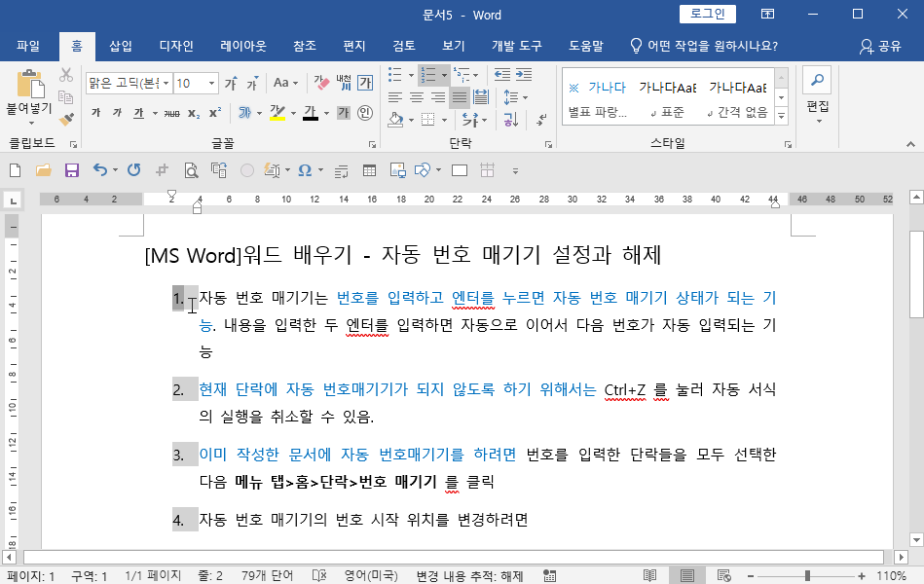Align text left
The width and height of the screenshot is (924, 584).
[395, 97]
